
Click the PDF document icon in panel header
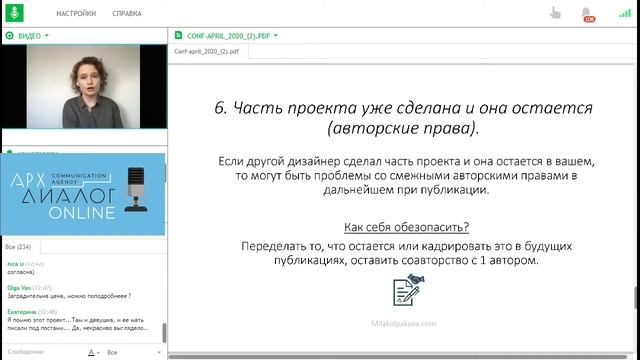178,36
